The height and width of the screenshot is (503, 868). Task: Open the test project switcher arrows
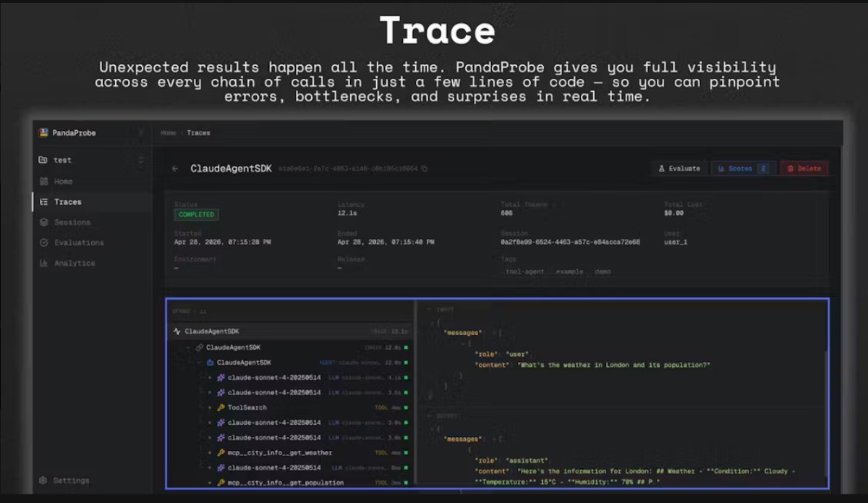(x=140, y=160)
